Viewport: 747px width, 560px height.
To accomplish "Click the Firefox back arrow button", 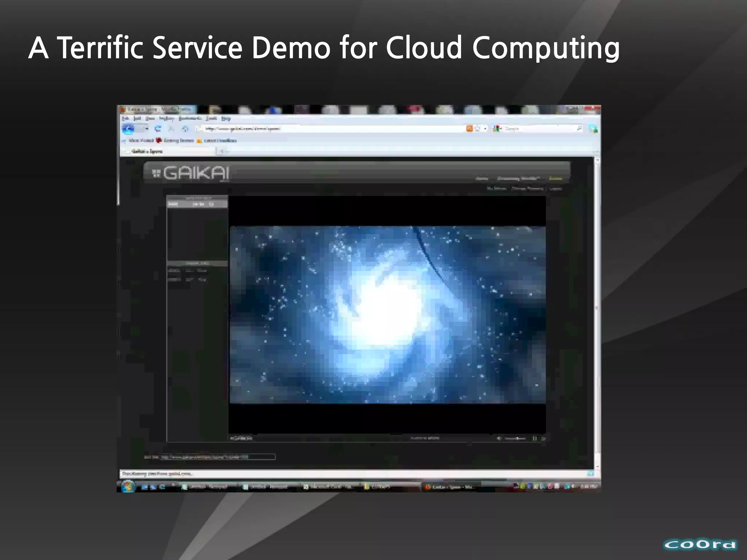I will 128,129.
